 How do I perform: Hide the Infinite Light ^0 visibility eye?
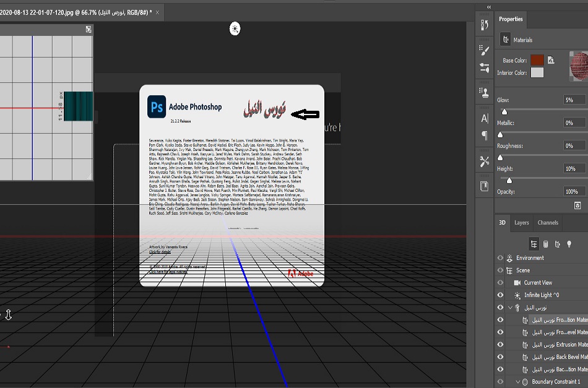(x=500, y=295)
